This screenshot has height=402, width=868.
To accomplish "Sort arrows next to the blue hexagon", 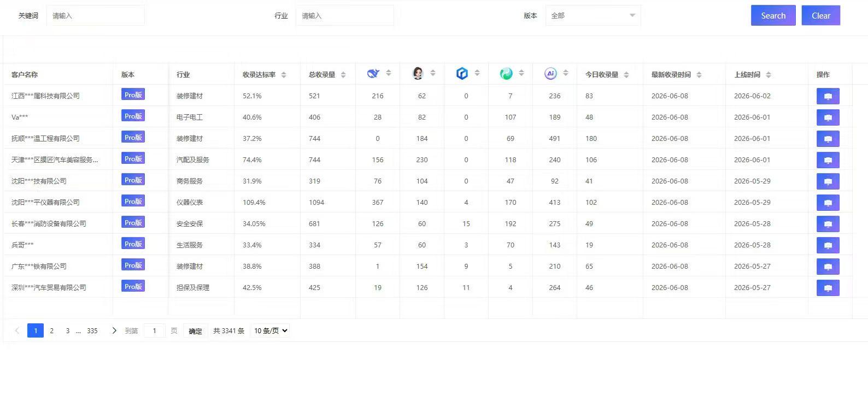I will pos(477,73).
